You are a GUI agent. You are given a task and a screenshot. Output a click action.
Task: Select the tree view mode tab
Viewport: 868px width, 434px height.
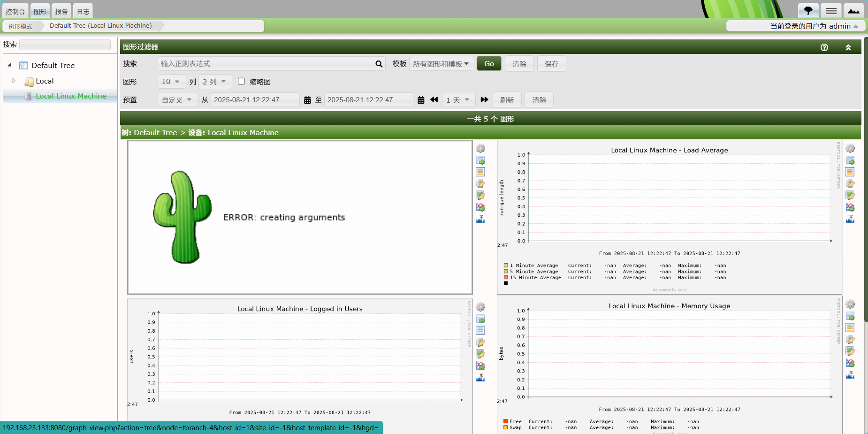coord(808,10)
